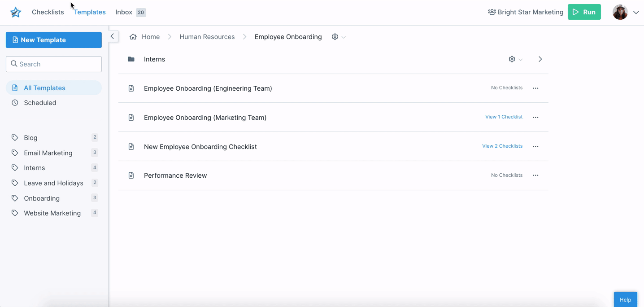Click the Process Street star logo

[x=16, y=12]
